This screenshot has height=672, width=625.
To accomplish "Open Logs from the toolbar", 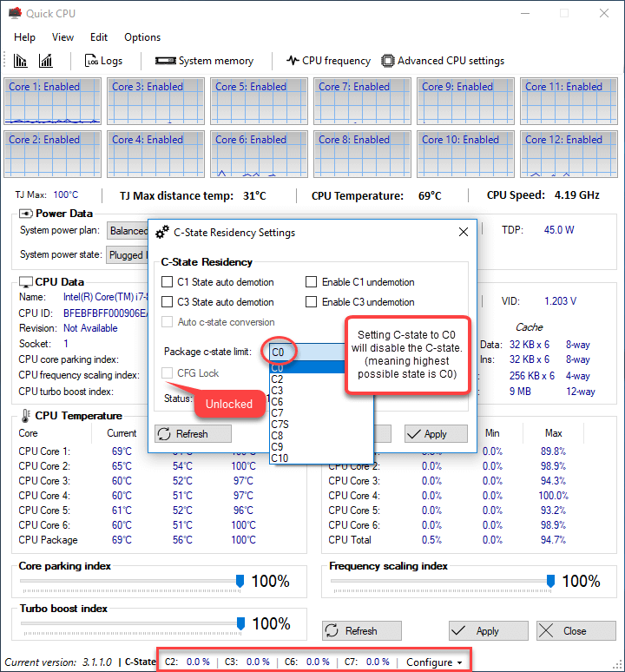I will coord(103,61).
